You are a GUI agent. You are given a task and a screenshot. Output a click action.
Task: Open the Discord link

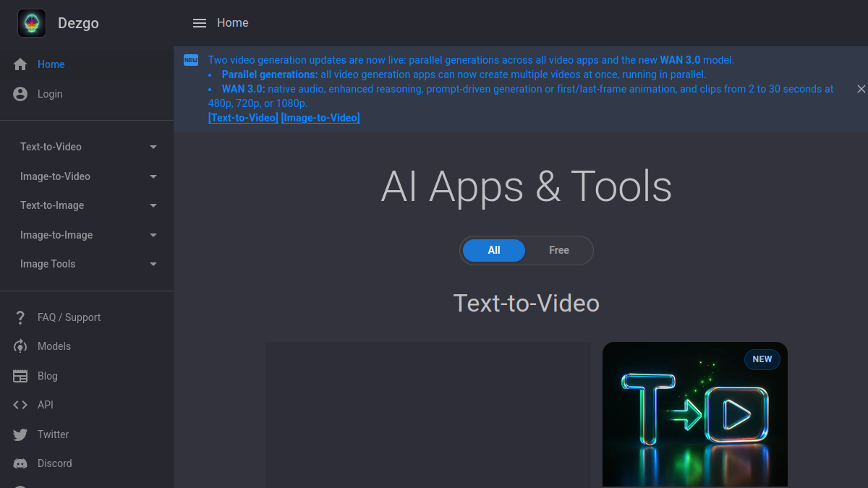click(x=55, y=463)
